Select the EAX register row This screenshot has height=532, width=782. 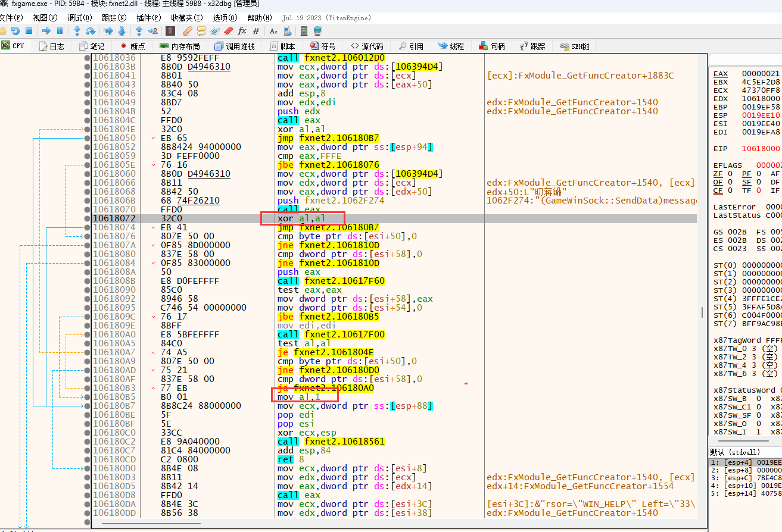pos(747,73)
